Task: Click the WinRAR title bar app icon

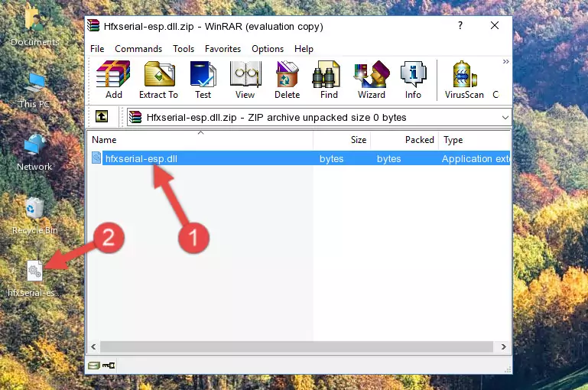Action: pyautogui.click(x=93, y=26)
